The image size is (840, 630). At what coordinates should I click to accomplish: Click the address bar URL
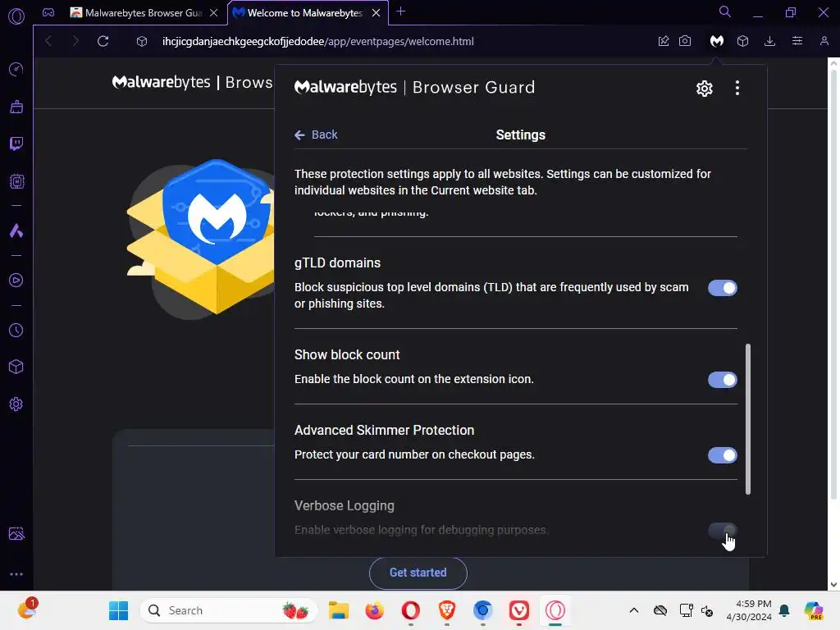(317, 41)
